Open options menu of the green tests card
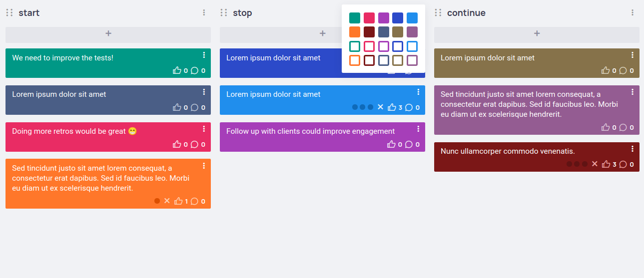 point(204,55)
